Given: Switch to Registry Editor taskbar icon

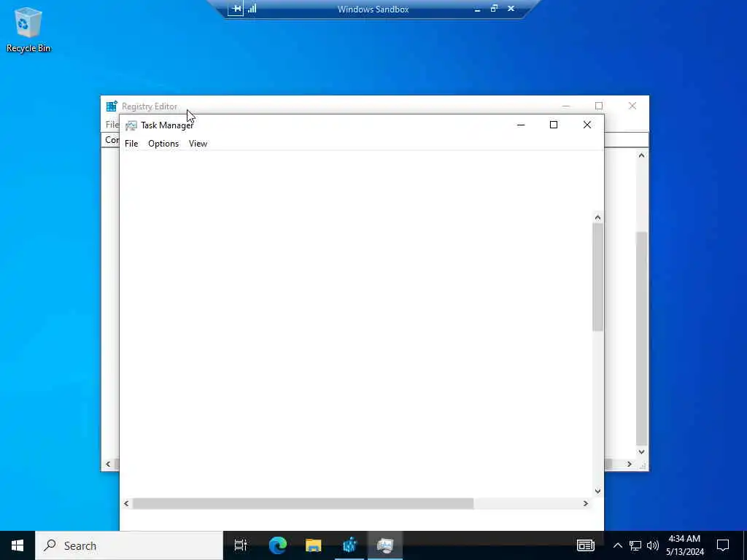Looking at the screenshot, I should (x=349, y=545).
